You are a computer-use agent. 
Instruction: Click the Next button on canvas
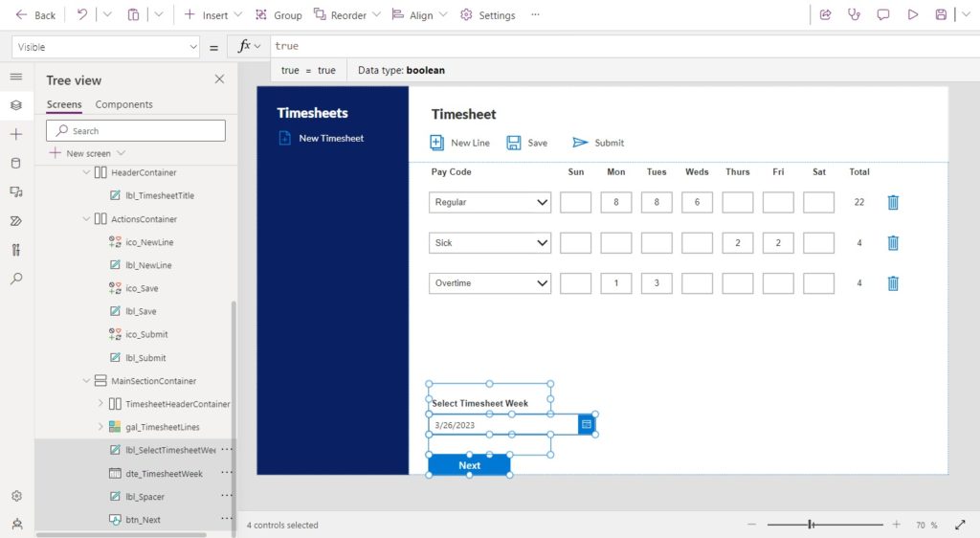pos(469,465)
